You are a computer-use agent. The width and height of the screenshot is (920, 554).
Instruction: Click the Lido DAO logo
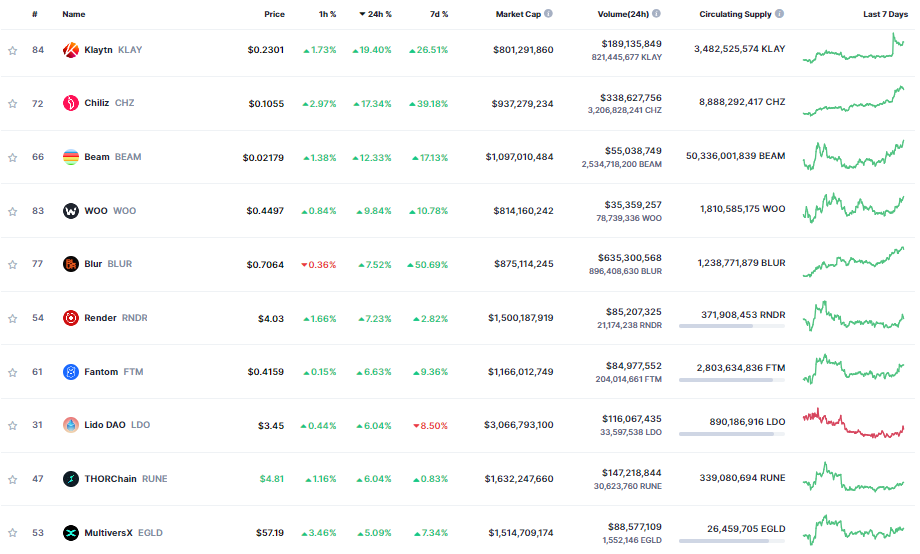pos(71,425)
